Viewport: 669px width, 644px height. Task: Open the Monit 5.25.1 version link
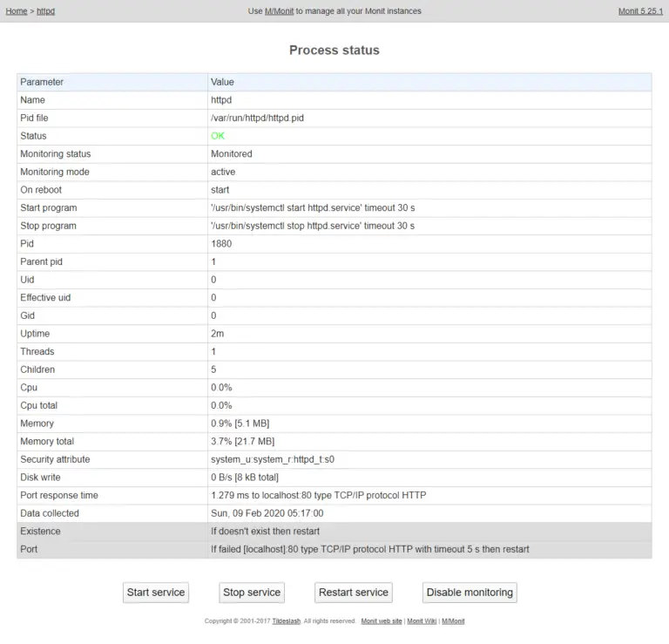coord(640,11)
